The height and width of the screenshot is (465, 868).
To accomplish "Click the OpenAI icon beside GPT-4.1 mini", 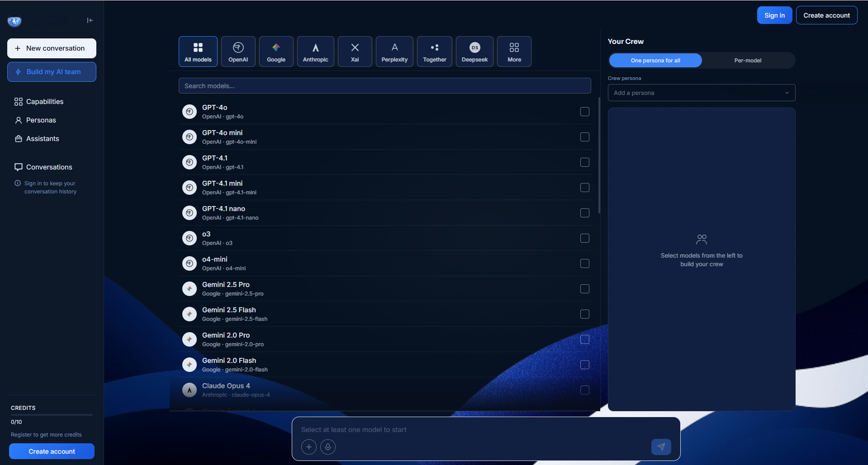I will (x=190, y=188).
